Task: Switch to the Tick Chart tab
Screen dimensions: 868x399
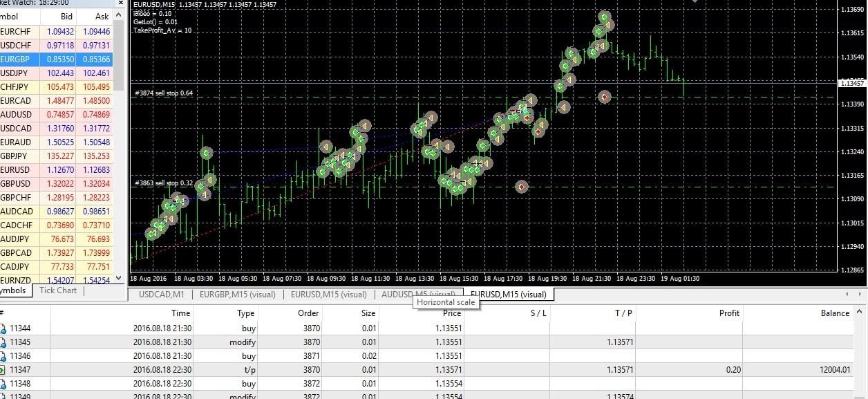Action: pyautogui.click(x=57, y=290)
